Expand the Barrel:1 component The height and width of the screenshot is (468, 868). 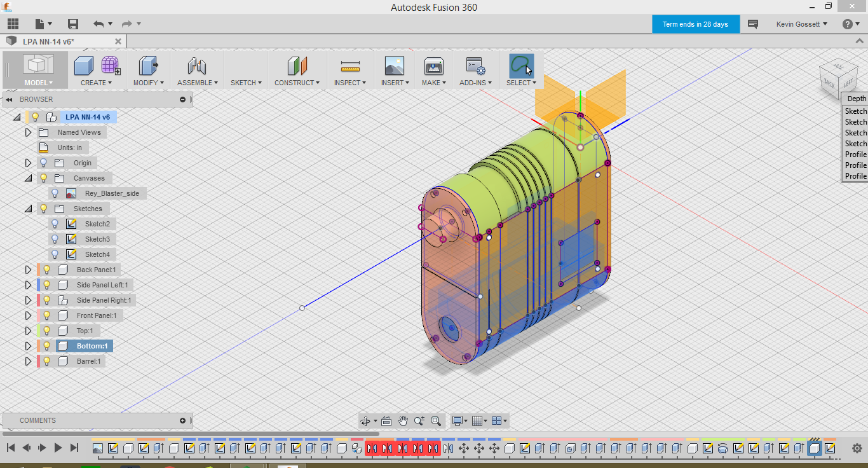pos(28,361)
